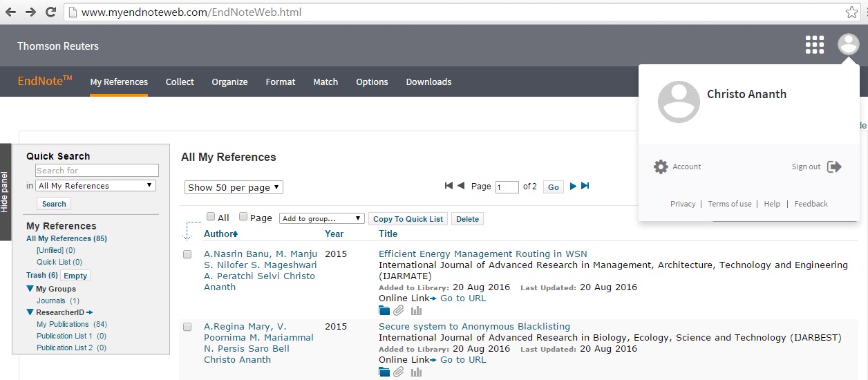The height and width of the screenshot is (380, 868).
Task: Click the Delete button
Action: 467,219
